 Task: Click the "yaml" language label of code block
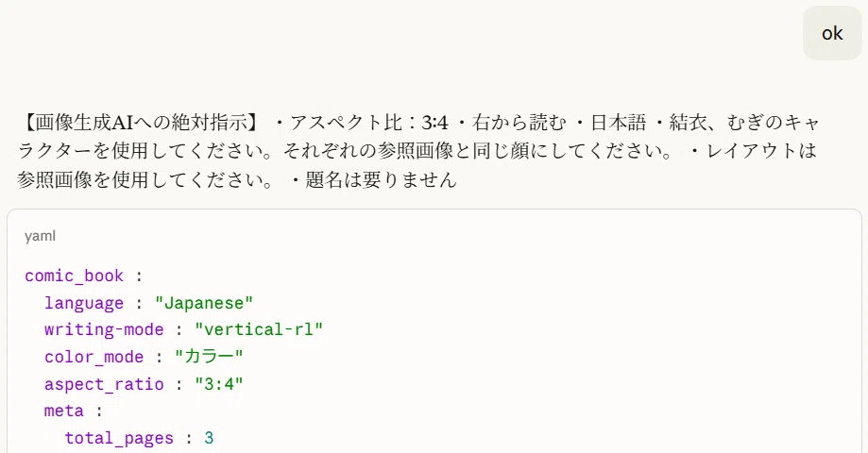click(40, 236)
